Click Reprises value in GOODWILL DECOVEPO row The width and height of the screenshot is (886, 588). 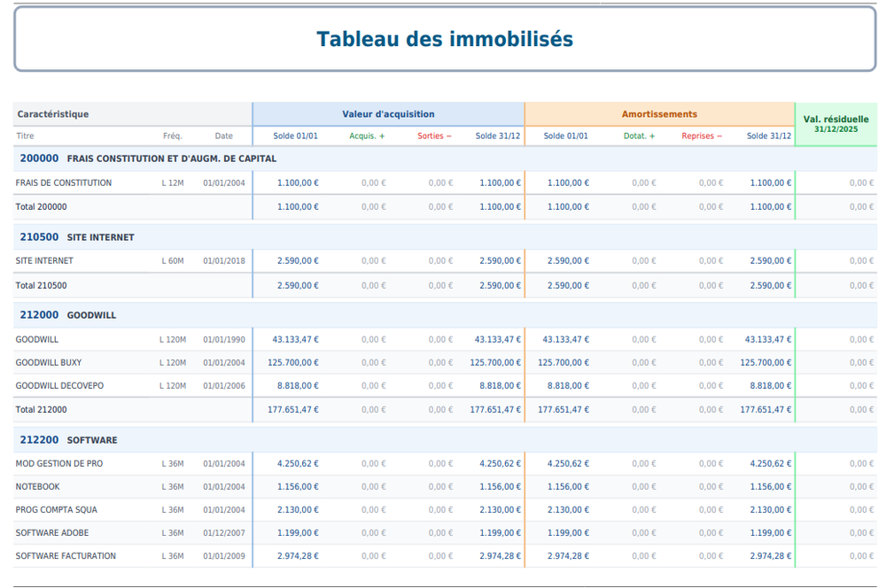coord(711,386)
